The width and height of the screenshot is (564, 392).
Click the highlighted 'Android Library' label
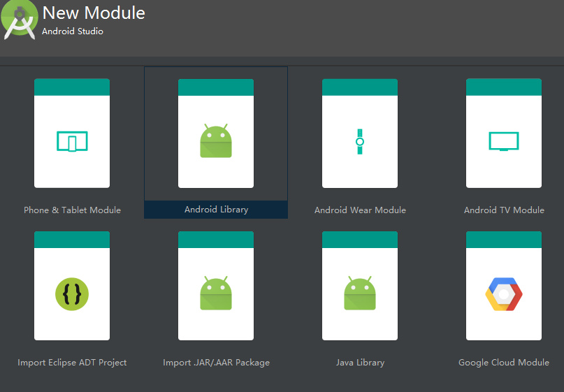tap(216, 210)
